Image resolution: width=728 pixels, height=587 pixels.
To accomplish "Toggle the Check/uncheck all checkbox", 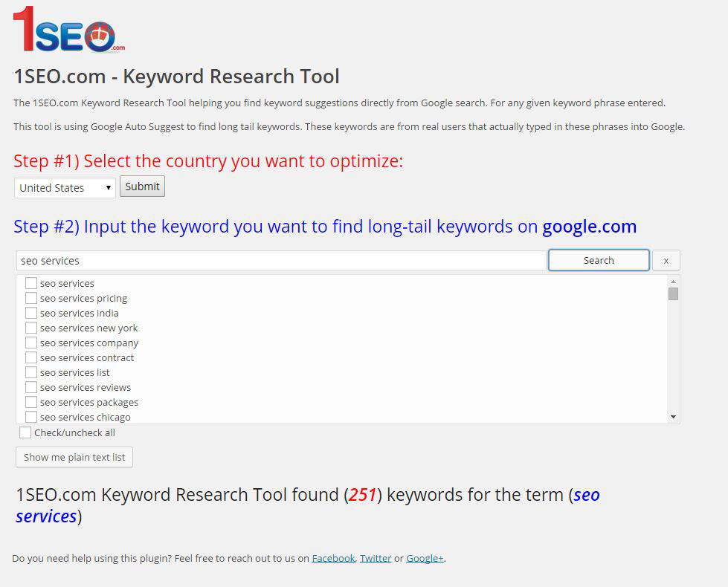I will point(25,432).
